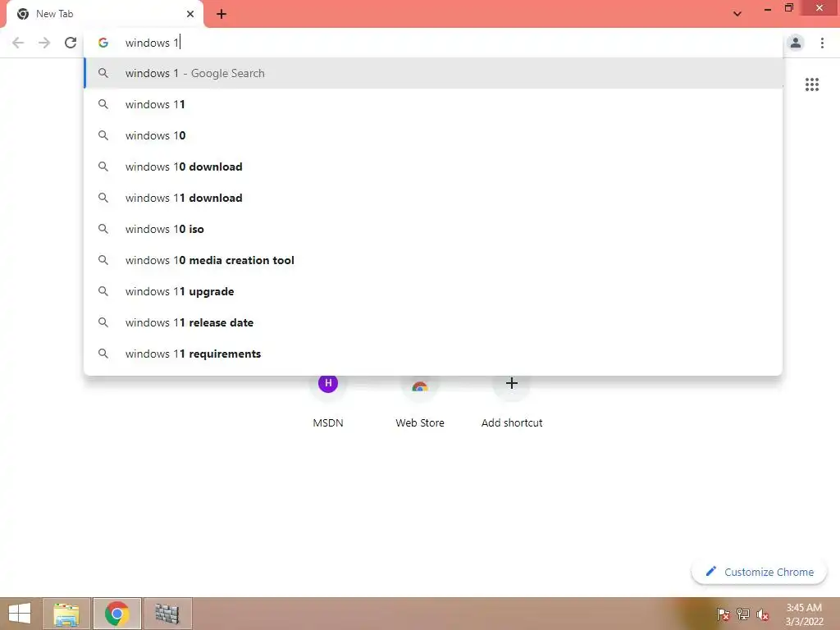Viewport: 840px width, 630px height.
Task: Click the Add shortcut label text
Action: (512, 422)
